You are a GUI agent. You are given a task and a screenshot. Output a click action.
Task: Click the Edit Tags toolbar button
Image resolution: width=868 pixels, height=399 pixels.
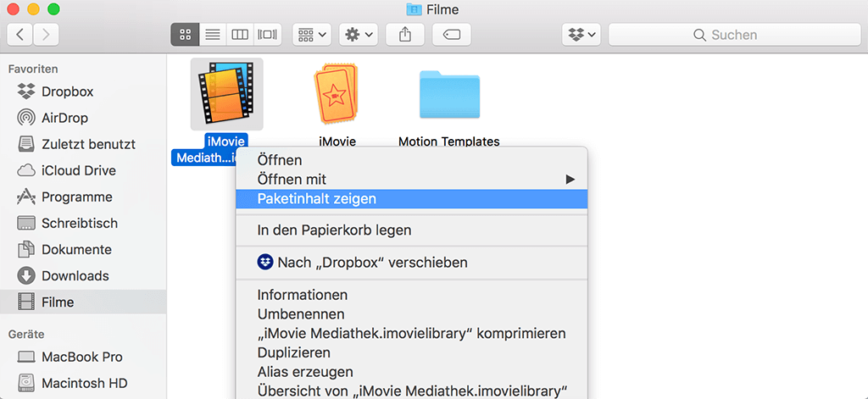click(x=452, y=35)
